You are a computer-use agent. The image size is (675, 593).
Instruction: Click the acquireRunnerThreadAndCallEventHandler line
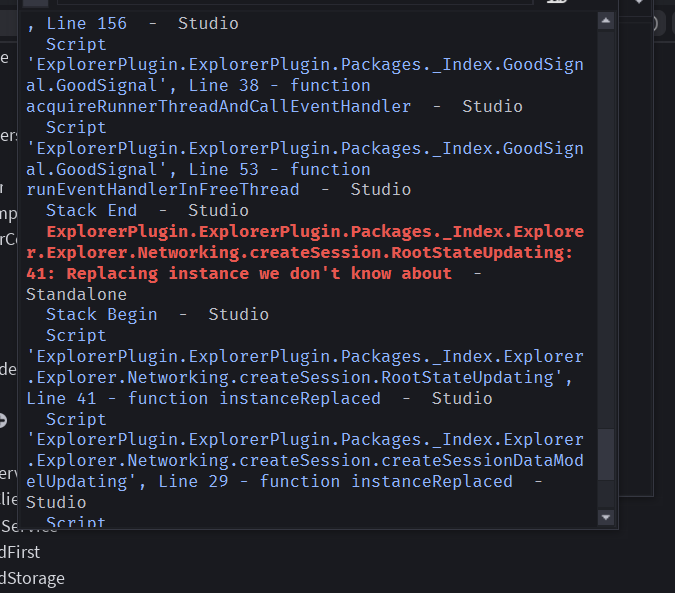click(x=218, y=107)
